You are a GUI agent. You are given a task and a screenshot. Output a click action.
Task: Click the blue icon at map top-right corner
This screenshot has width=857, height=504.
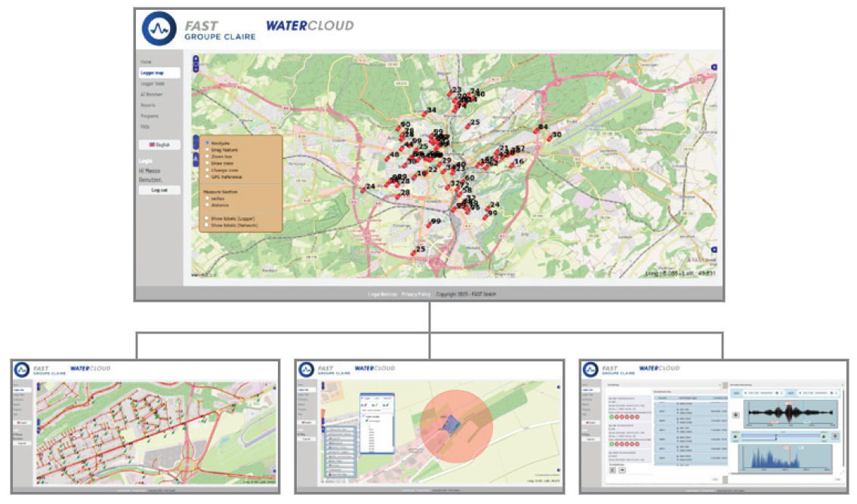pyautogui.click(x=714, y=68)
